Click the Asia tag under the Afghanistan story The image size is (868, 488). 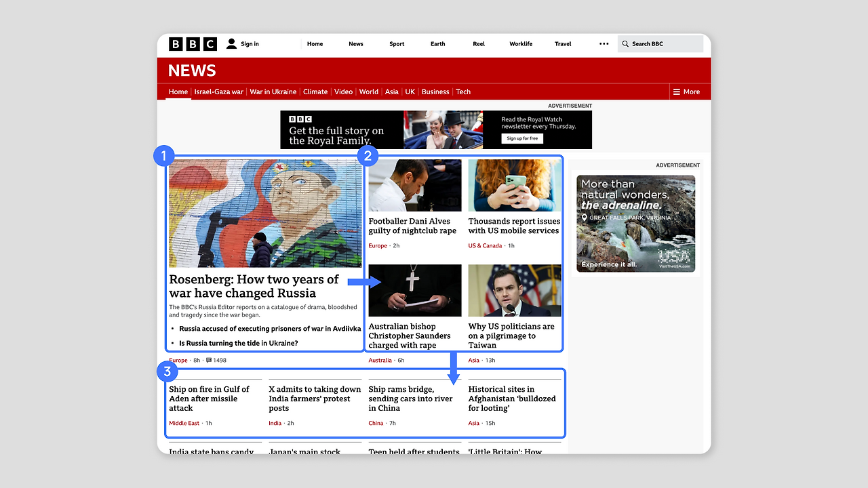(474, 424)
